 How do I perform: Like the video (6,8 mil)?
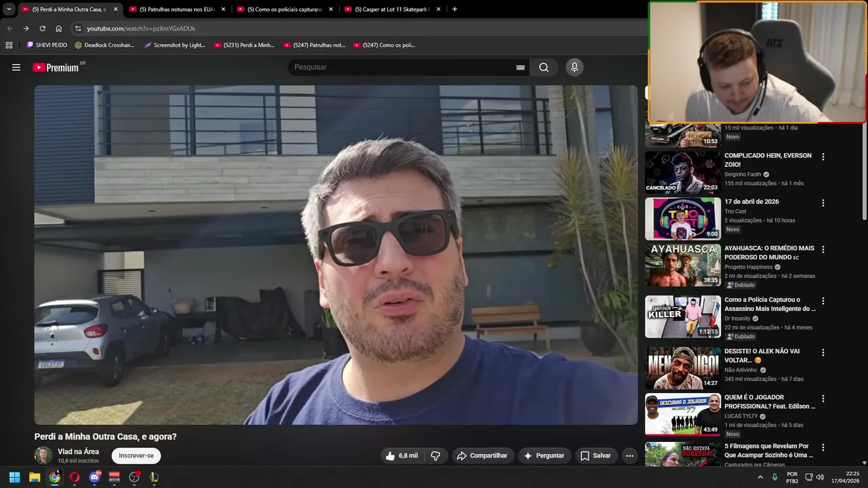tap(402, 455)
